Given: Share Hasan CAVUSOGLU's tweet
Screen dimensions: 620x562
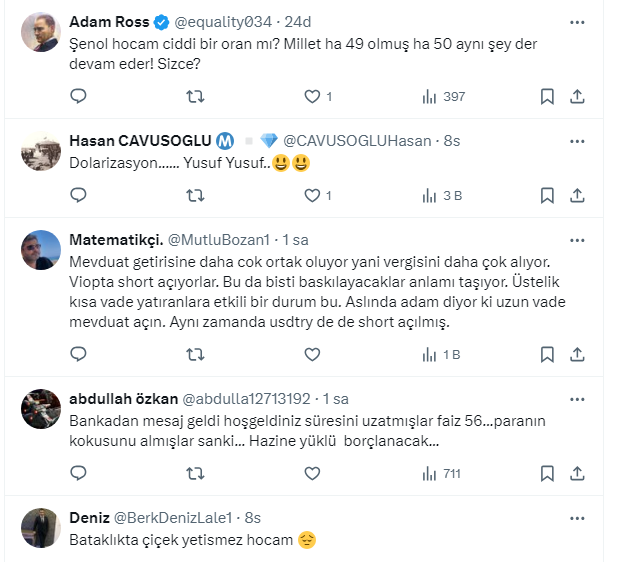Looking at the screenshot, I should [x=577, y=195].
